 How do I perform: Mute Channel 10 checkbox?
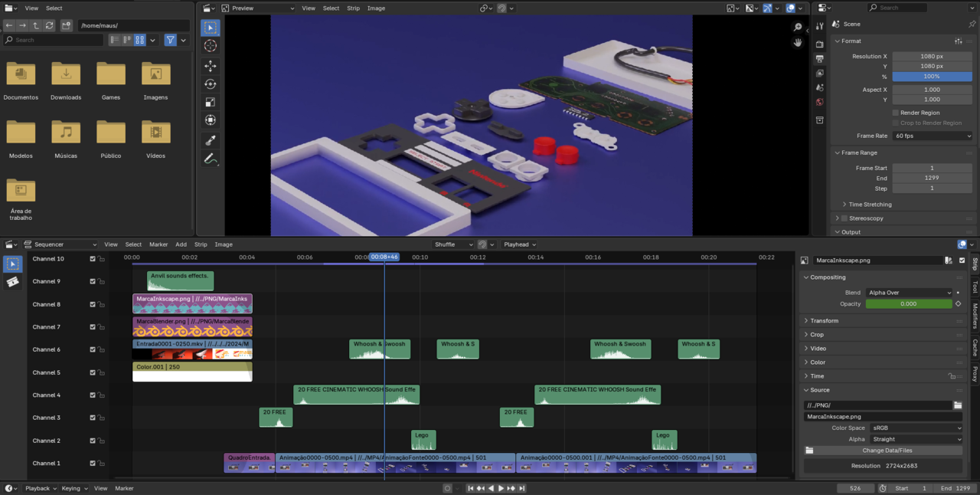[x=93, y=259]
